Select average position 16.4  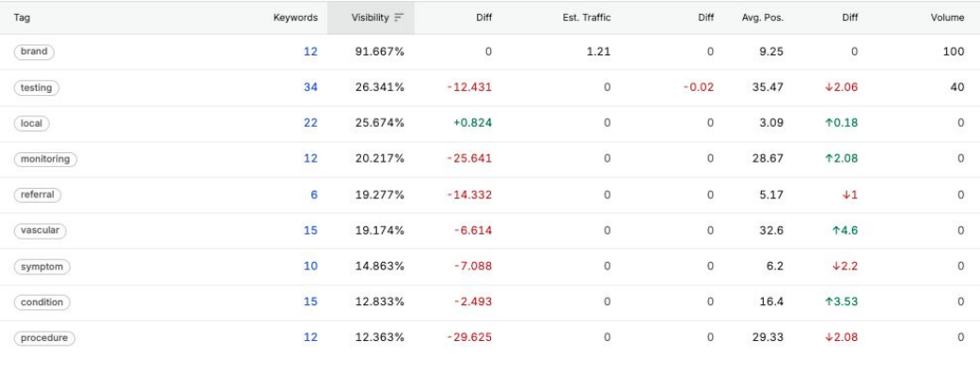tap(772, 301)
